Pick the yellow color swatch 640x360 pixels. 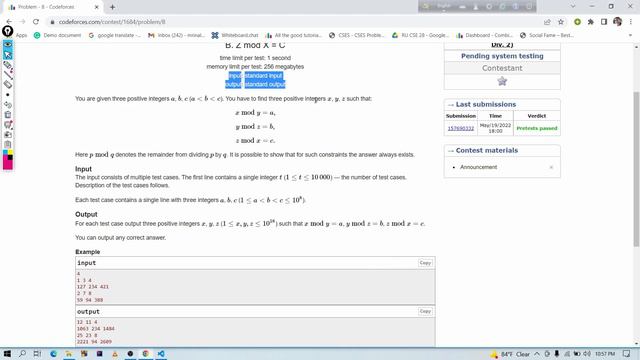[x=10, y=153]
